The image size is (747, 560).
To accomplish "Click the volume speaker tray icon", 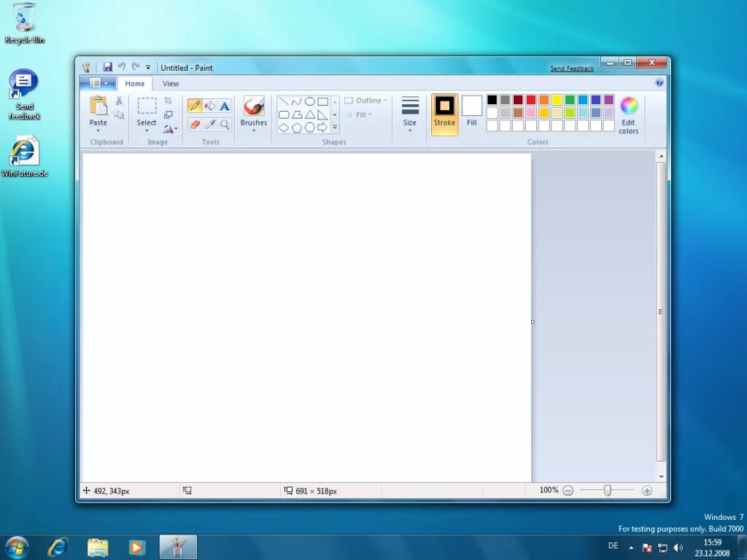I will tap(678, 548).
